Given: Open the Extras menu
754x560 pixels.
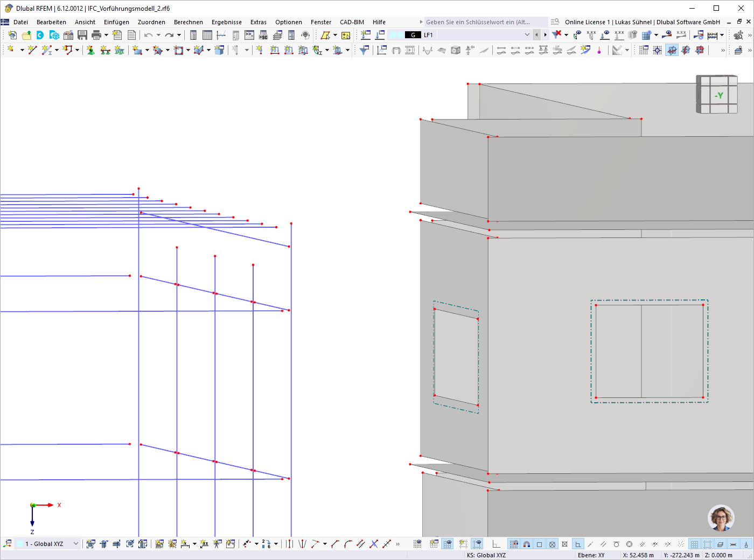Looking at the screenshot, I should tap(259, 22).
